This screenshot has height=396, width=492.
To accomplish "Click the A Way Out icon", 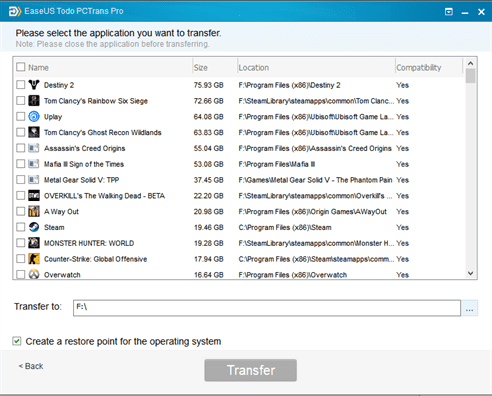I will pyautogui.click(x=34, y=211).
